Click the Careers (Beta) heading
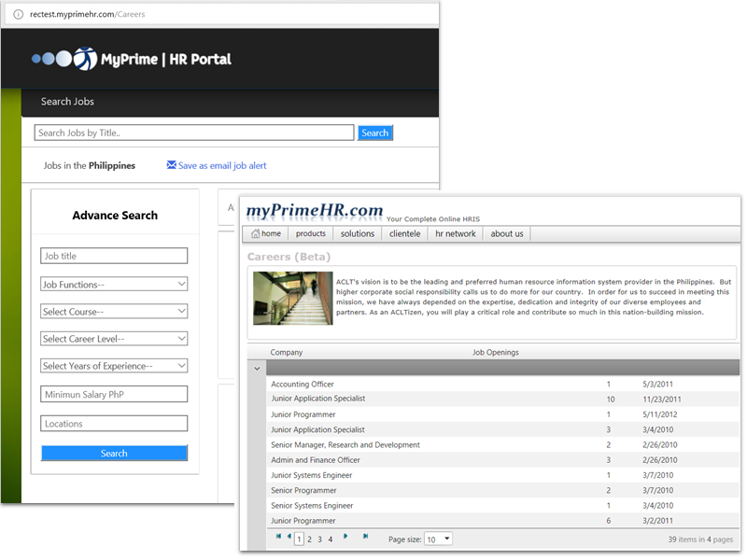The width and height of the screenshot is (747, 560). (289, 257)
